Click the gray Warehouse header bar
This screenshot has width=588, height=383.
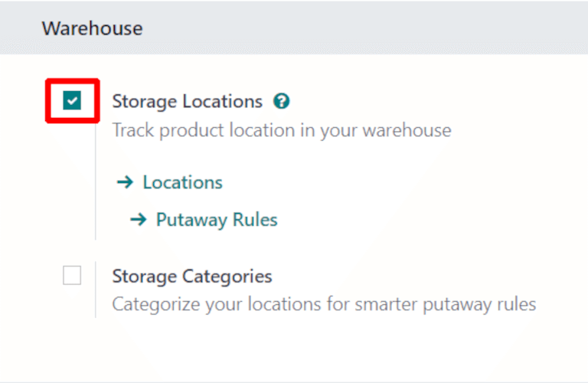click(x=345, y=28)
